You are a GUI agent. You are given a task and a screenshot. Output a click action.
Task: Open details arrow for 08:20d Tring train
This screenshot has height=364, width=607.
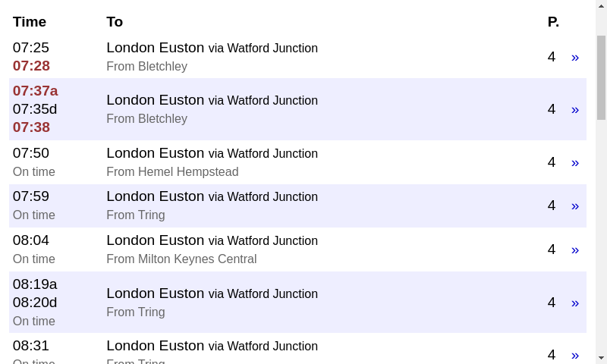575,303
